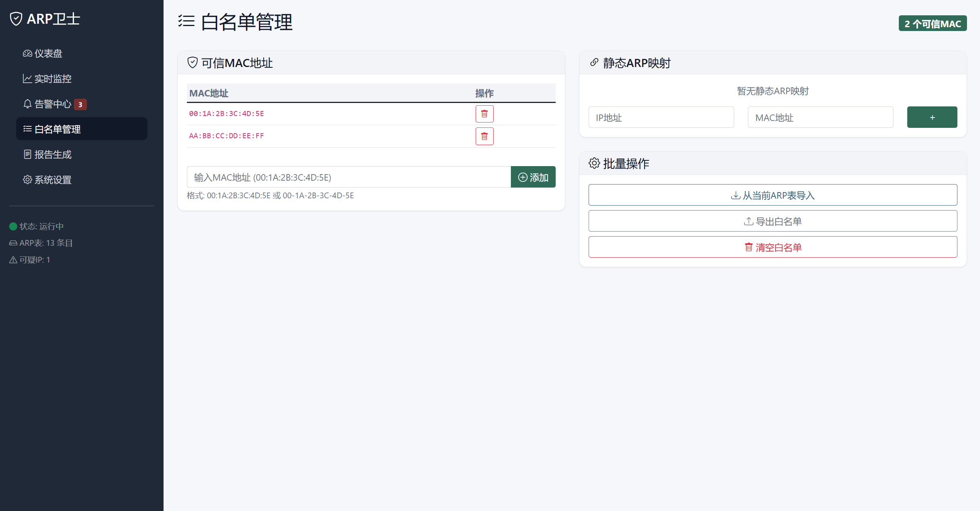Viewport: 980px width, 511px height.
Task: Click the static ARP MAC地址 field
Action: (820, 118)
